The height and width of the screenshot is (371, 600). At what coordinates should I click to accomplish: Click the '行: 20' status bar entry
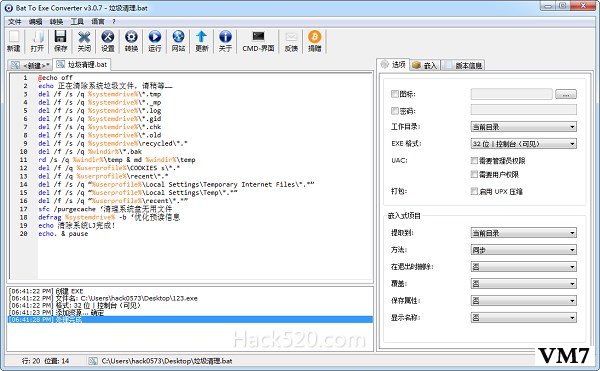click(31, 361)
